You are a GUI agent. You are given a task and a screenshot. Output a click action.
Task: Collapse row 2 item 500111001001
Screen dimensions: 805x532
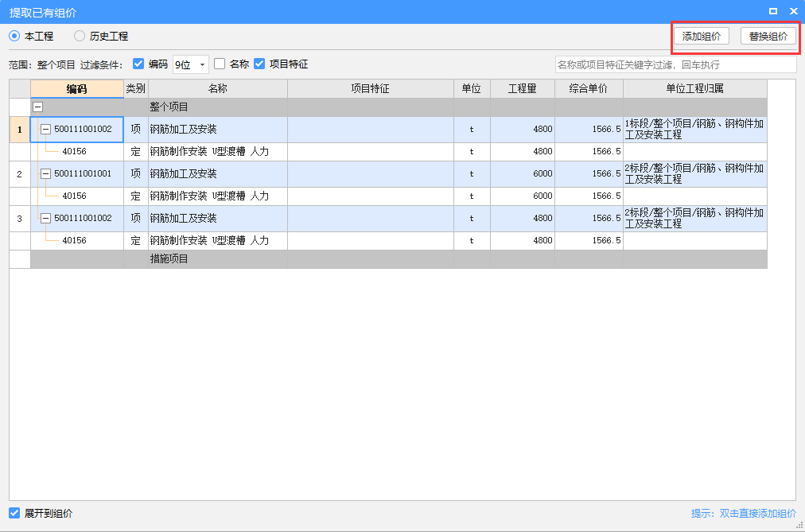pyautogui.click(x=46, y=173)
